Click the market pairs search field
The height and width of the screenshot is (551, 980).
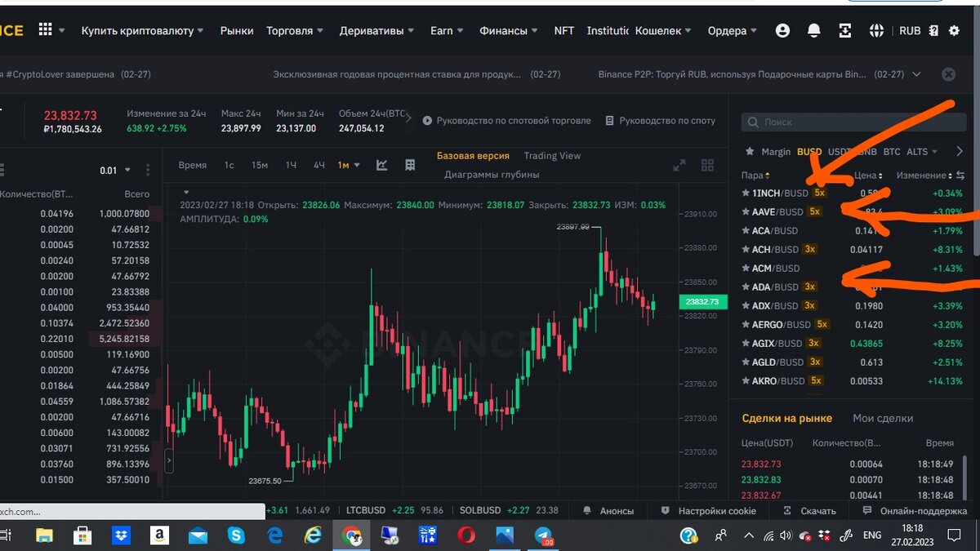pyautogui.click(x=854, y=122)
